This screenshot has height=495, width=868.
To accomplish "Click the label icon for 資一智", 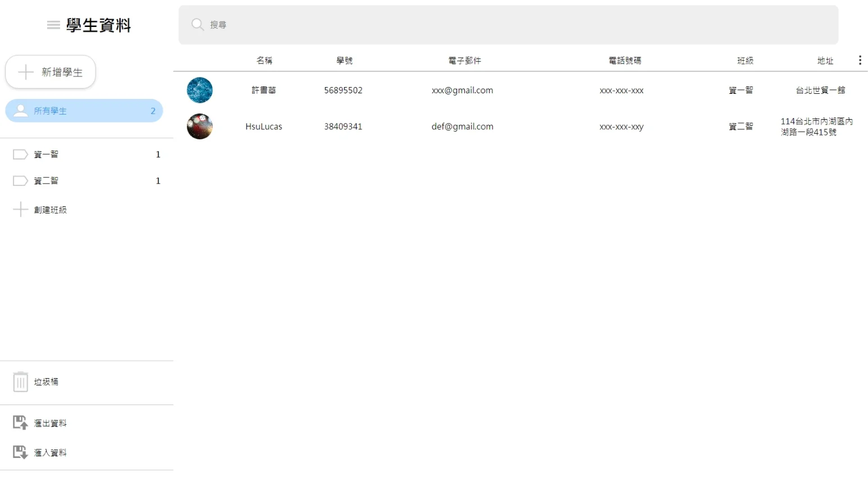I will click(20, 155).
